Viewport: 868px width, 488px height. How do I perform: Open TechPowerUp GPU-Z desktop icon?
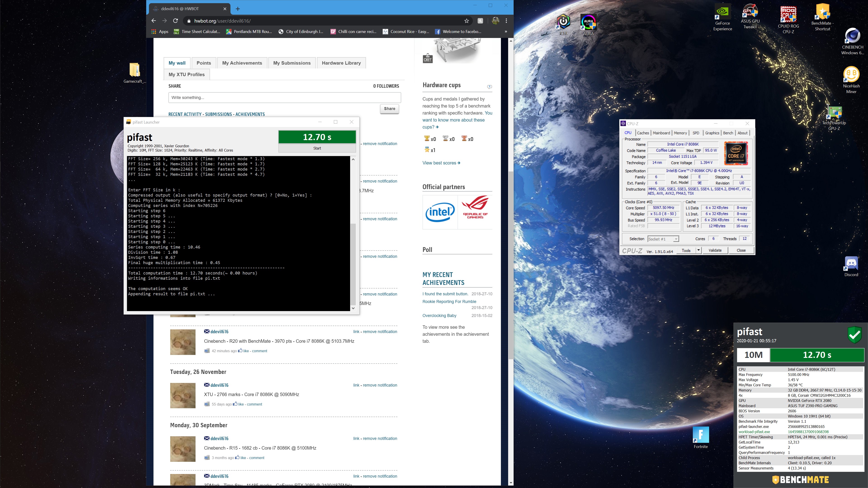coord(834,118)
